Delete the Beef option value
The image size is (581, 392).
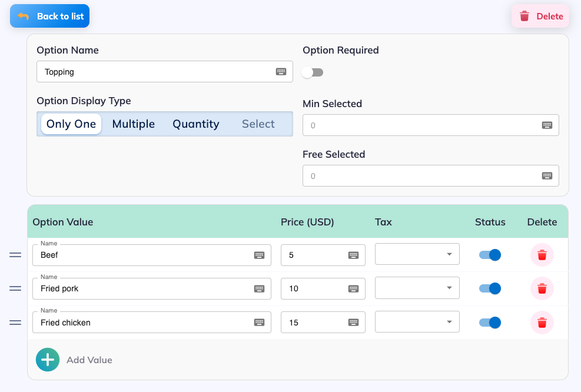pyautogui.click(x=542, y=255)
